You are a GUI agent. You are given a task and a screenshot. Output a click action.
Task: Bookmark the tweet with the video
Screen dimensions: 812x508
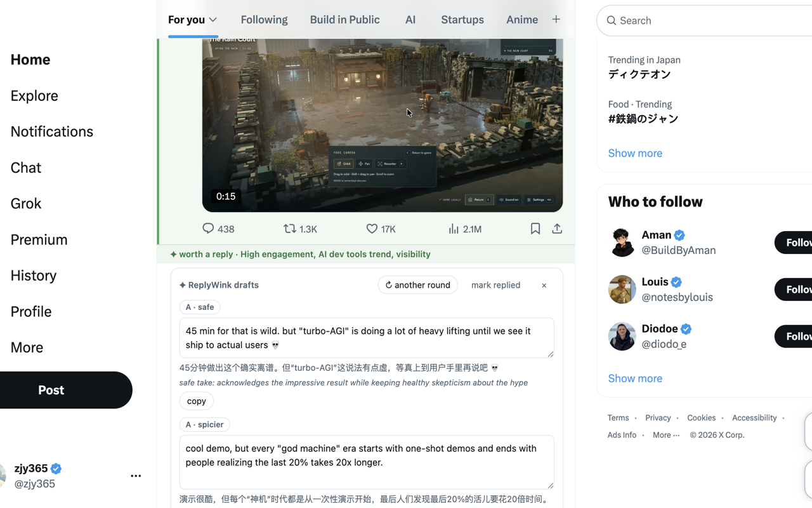(x=535, y=229)
